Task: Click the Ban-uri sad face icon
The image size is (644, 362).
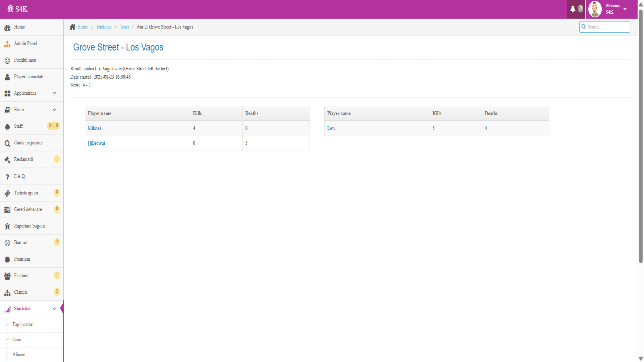Action: coord(7,243)
